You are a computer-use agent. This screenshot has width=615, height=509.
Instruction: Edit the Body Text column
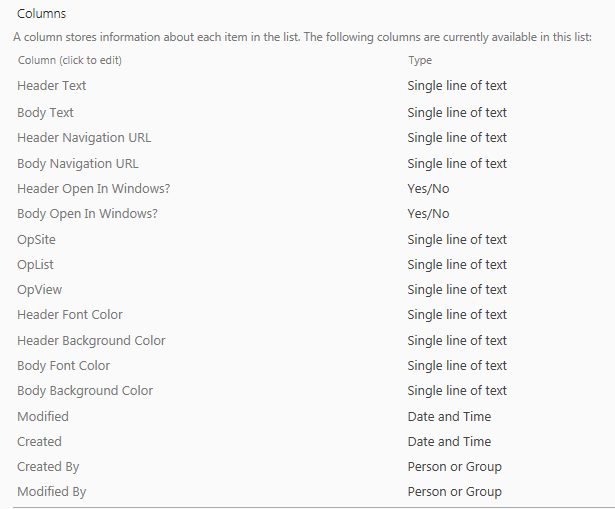point(45,113)
